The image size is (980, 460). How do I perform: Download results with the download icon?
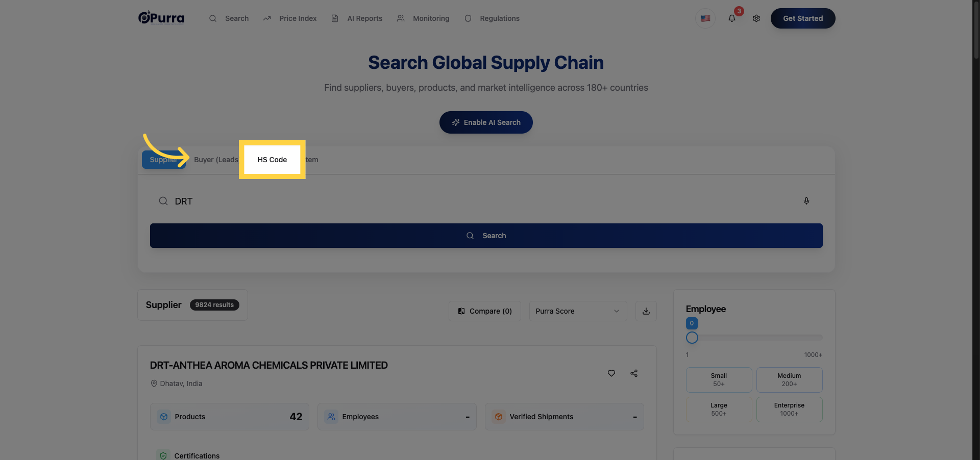[646, 311]
